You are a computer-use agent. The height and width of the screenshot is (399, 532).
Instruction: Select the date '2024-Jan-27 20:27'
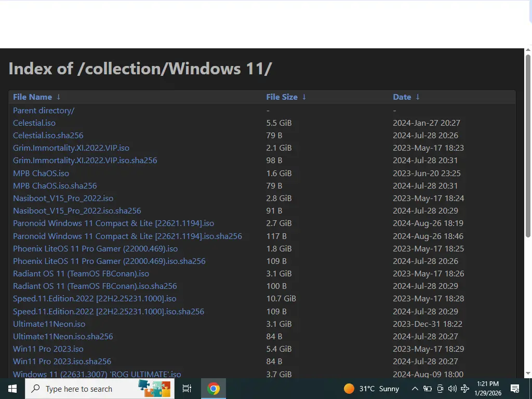point(426,123)
